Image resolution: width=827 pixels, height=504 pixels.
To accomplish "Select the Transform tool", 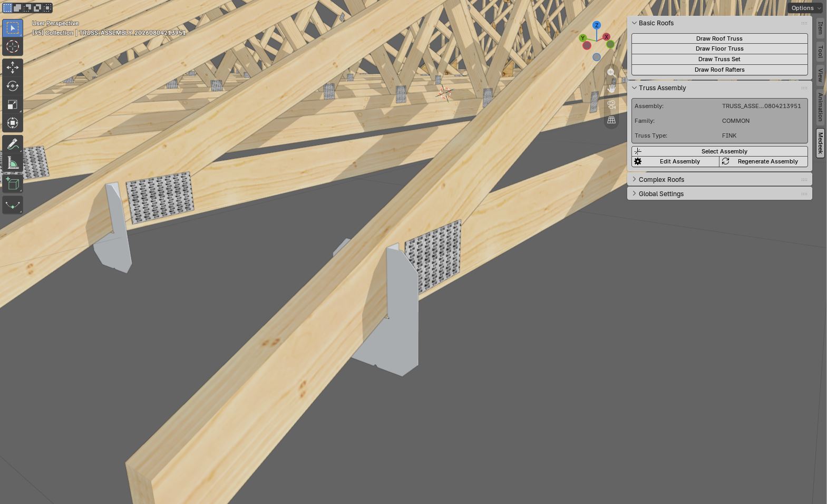I will click(x=13, y=123).
